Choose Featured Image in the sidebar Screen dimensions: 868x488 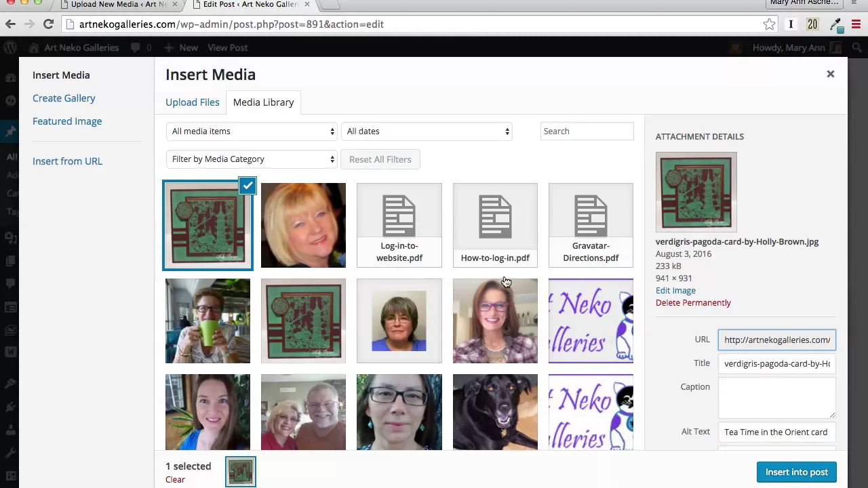pos(67,121)
